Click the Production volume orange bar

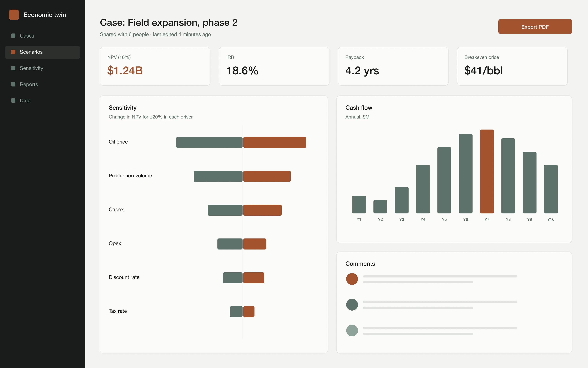[x=267, y=176]
